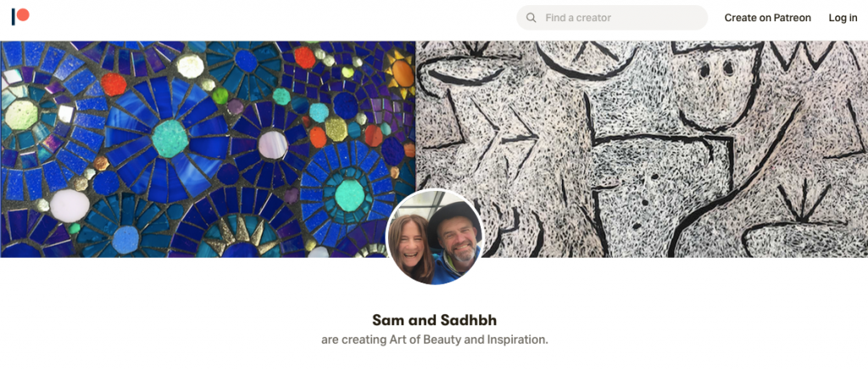Click the red round tile atop the mosaic
The image size is (868, 370).
(x=304, y=57)
